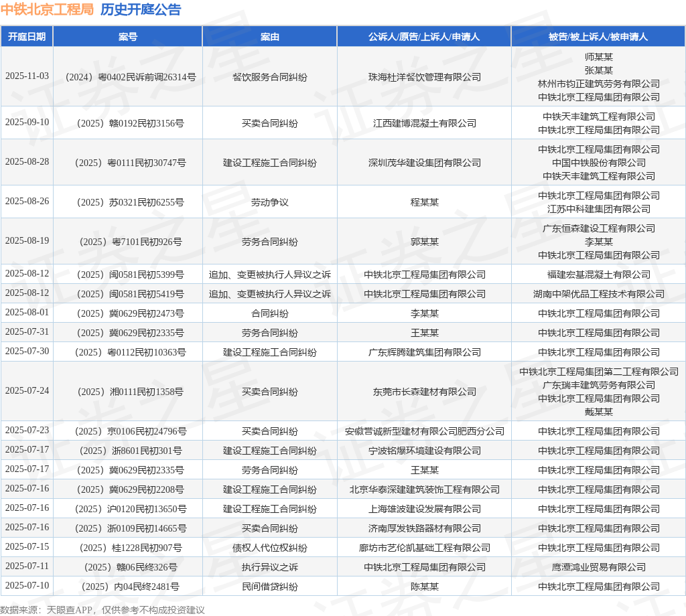The image size is (686, 616).
Task: Click case number 浙0109民初14665号
Action: point(131,528)
